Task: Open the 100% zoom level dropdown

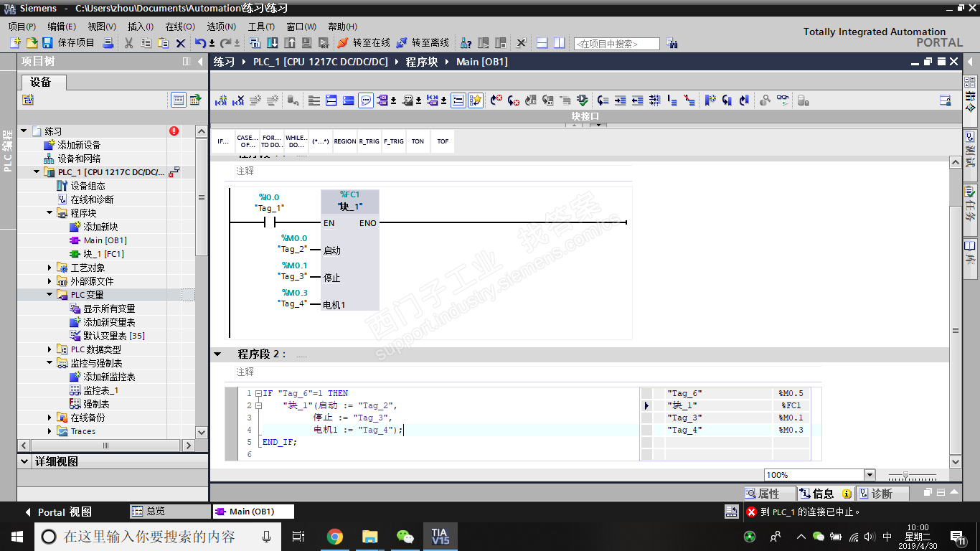Action: (x=870, y=475)
